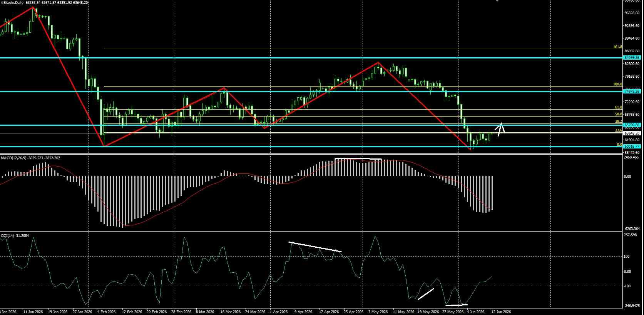The image size is (644, 315).
Task: Click the 92896.60 price axis label
Action: pyautogui.click(x=632, y=26)
